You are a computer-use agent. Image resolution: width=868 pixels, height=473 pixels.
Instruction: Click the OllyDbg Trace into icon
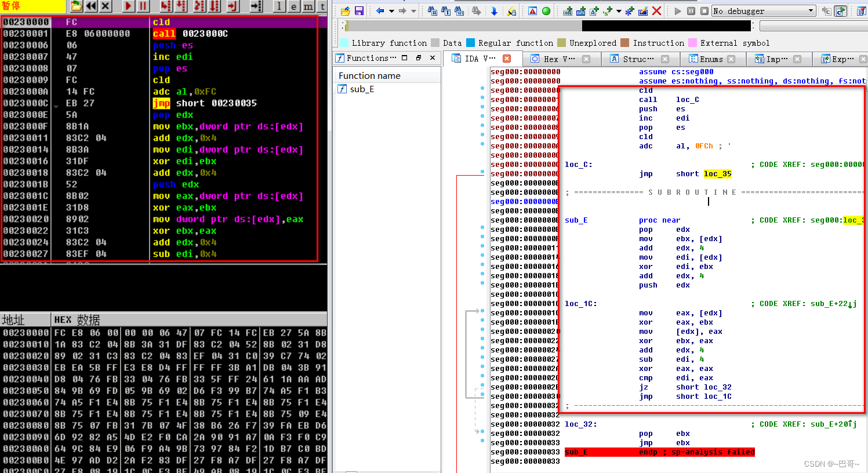click(199, 6)
